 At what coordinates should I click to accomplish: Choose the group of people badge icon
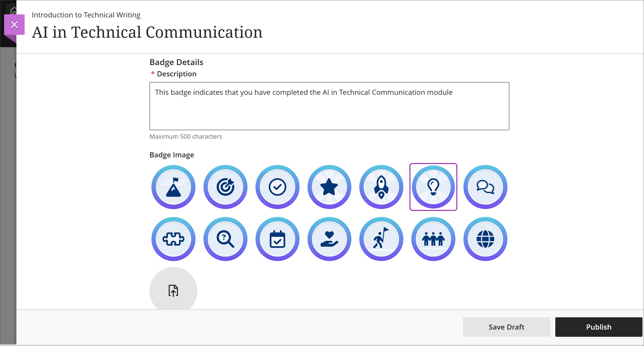(x=433, y=239)
